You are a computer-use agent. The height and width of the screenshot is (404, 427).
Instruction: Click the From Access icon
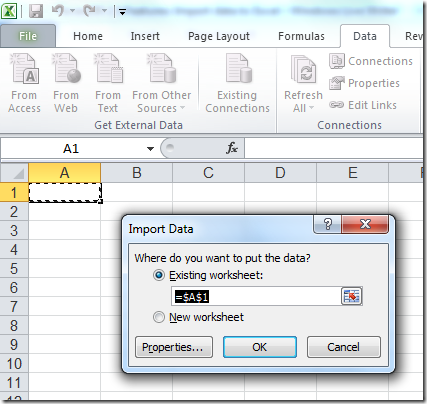coord(25,68)
